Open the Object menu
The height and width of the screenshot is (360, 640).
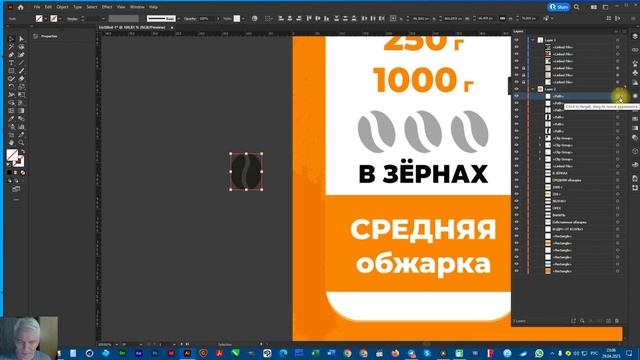(62, 7)
